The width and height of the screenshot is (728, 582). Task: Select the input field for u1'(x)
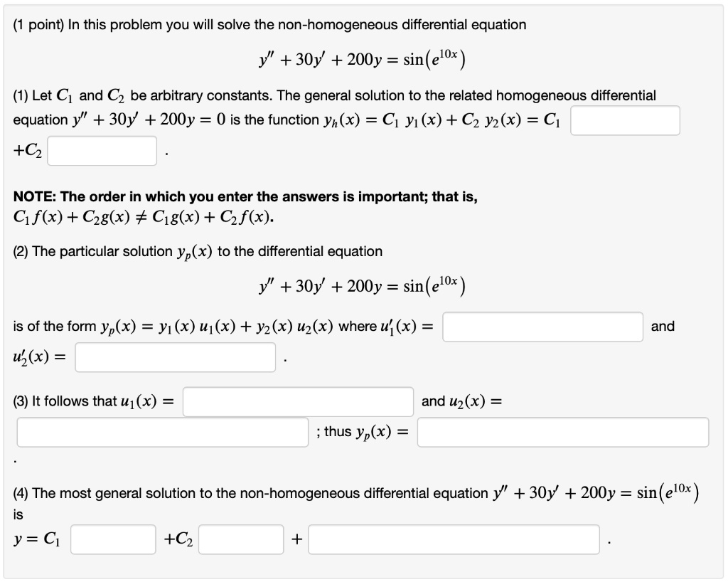pos(542,327)
